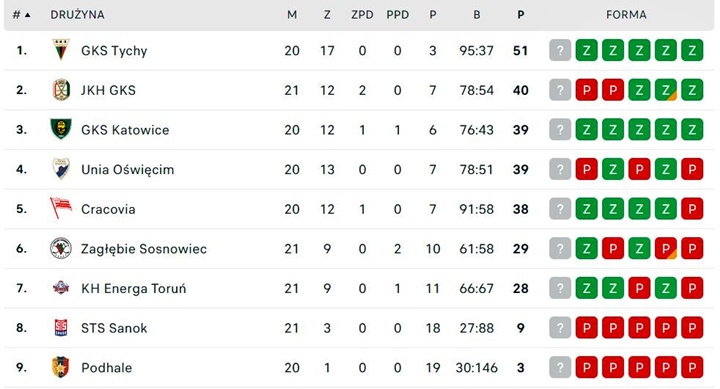720x389 pixels.
Task: Click STS Sanok's last red P badge
Action: coord(692,328)
